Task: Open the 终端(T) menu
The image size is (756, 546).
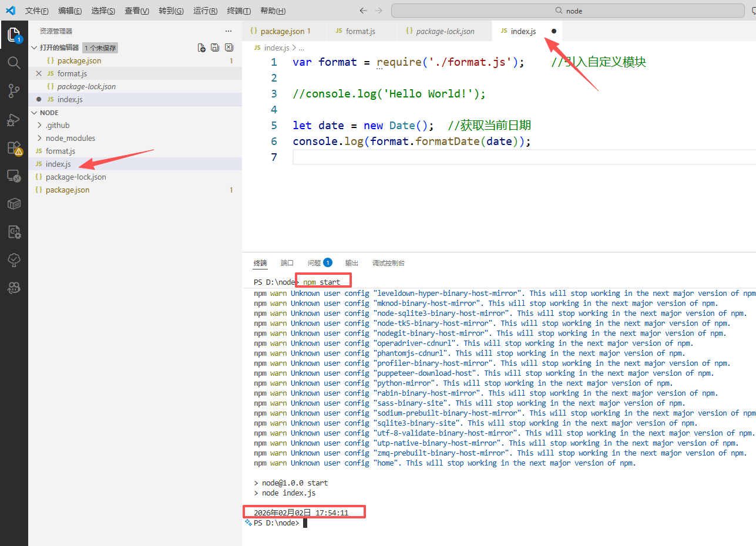Action: tap(238, 11)
